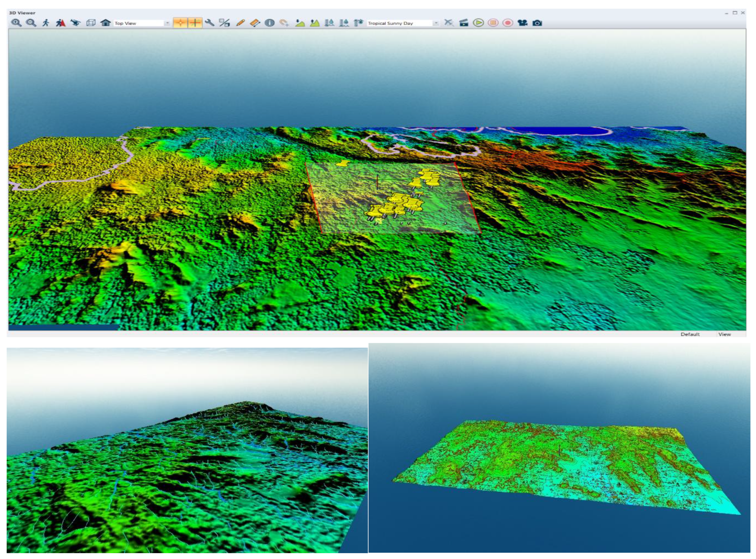The image size is (756, 559).
Task: Click the blue info icon
Action: coord(269,23)
